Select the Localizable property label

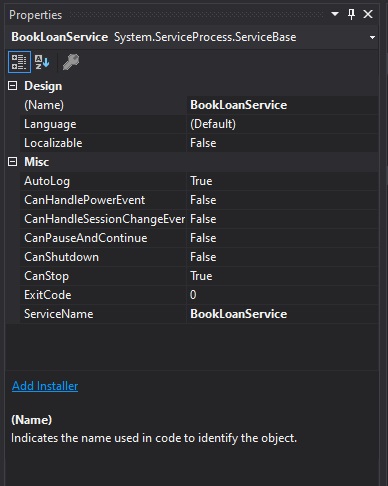pos(53,143)
